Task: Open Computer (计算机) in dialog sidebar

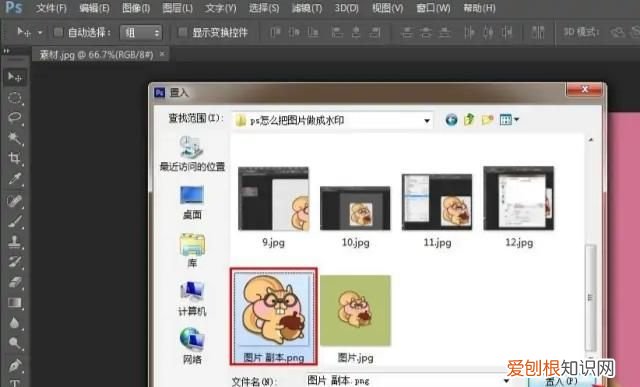Action: click(192, 298)
